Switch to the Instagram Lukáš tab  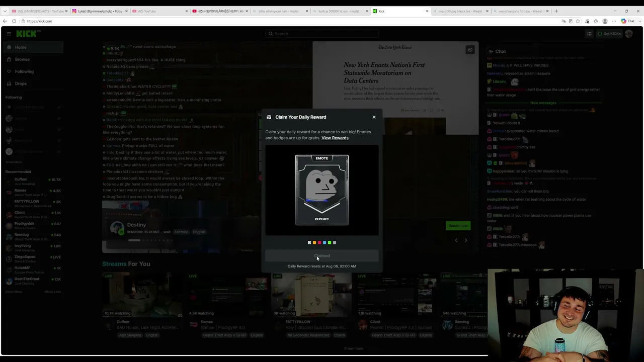tap(99, 11)
